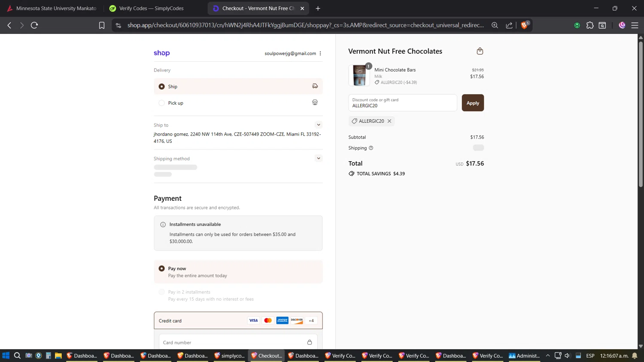This screenshot has width=644, height=362.
Task: Open the Windows Start menu
Action: click(6, 356)
